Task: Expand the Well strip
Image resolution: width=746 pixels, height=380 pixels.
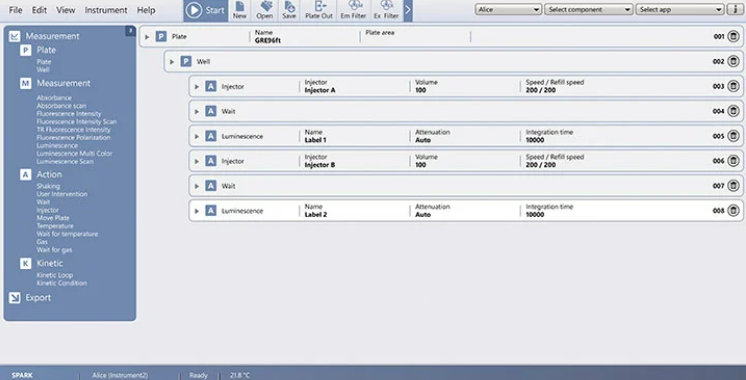Action: pyautogui.click(x=172, y=62)
